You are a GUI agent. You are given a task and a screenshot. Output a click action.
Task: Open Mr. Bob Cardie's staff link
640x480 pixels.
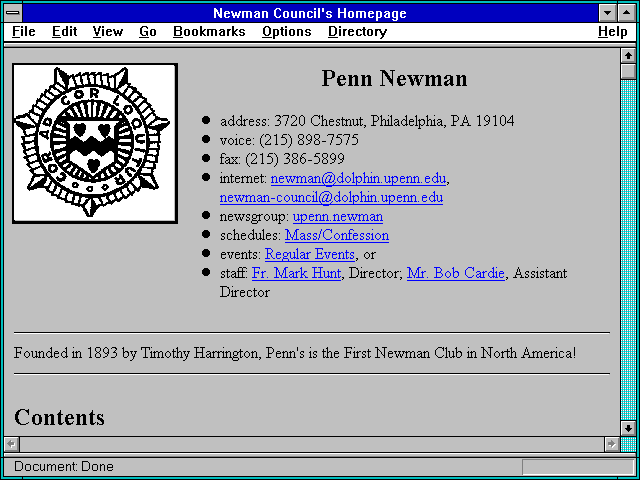[456, 273]
